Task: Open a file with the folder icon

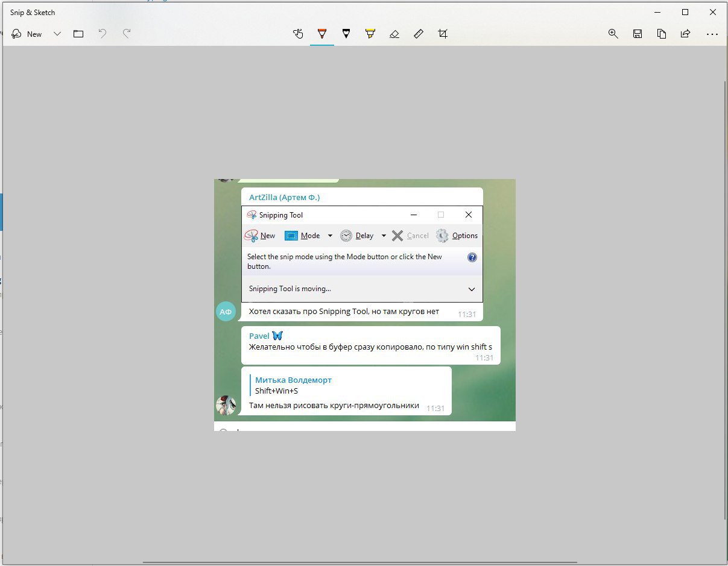Action: (x=78, y=34)
